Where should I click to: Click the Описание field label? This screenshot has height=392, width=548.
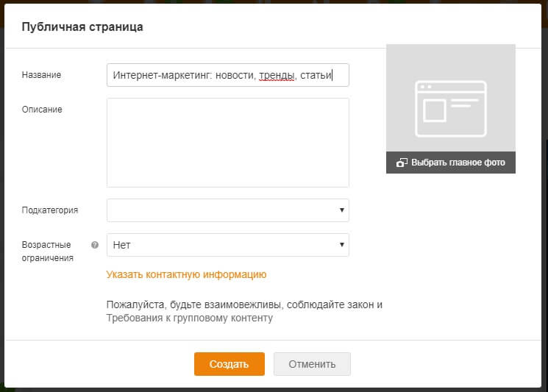click(42, 110)
